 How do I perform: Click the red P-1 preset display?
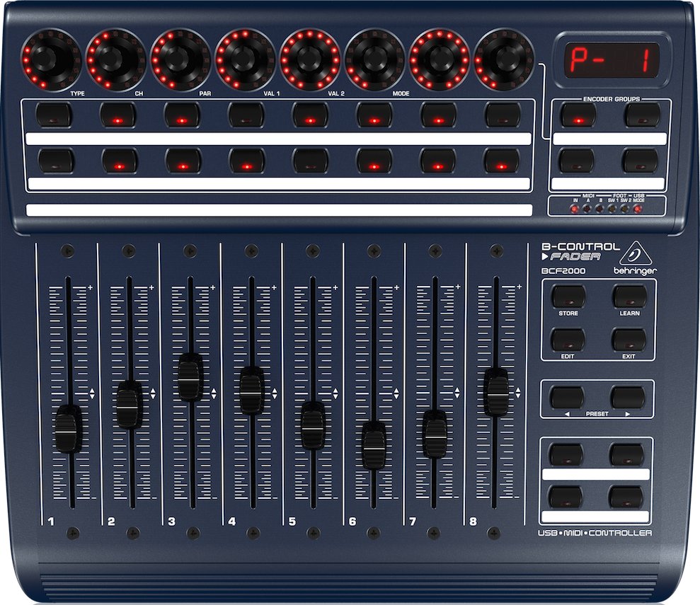tap(612, 60)
